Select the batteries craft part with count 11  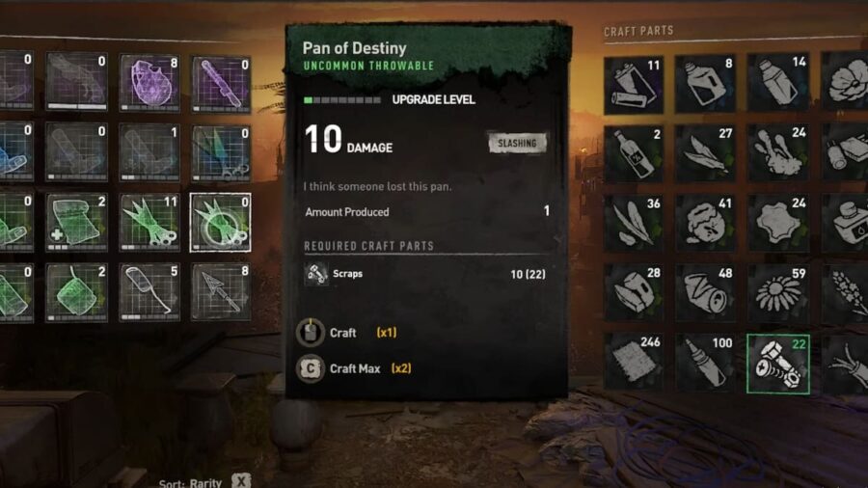tap(634, 85)
